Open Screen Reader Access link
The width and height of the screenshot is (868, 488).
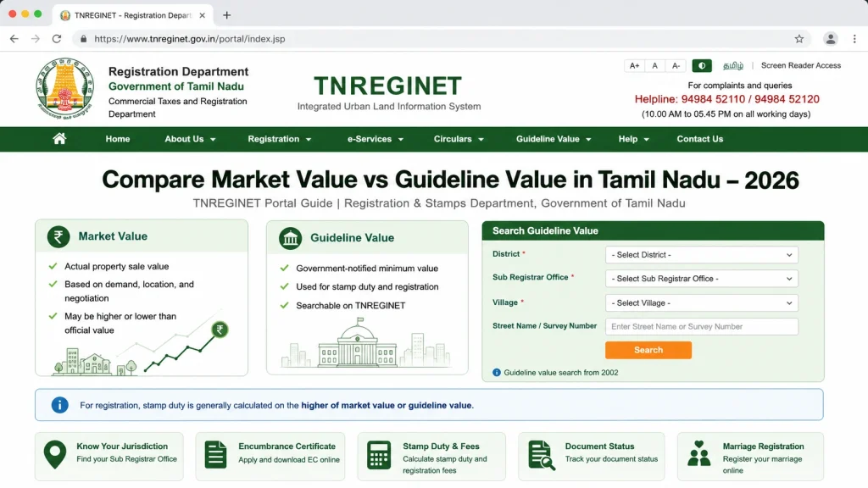click(x=800, y=65)
